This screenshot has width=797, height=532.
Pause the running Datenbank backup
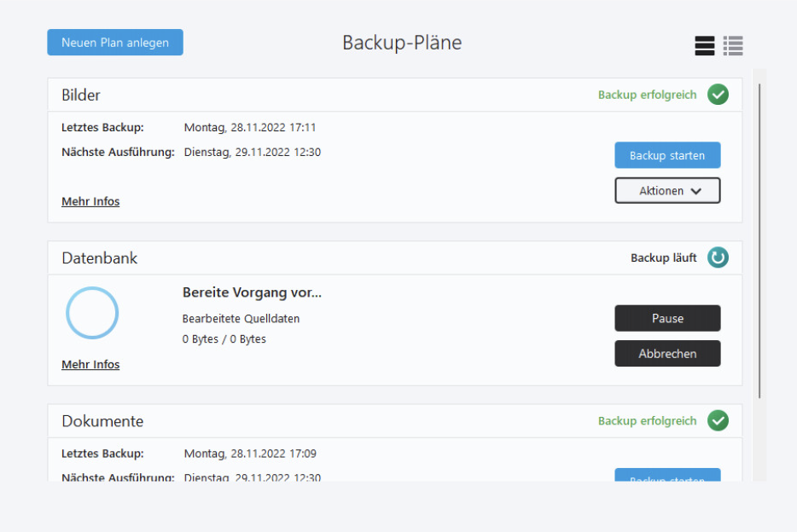click(667, 318)
